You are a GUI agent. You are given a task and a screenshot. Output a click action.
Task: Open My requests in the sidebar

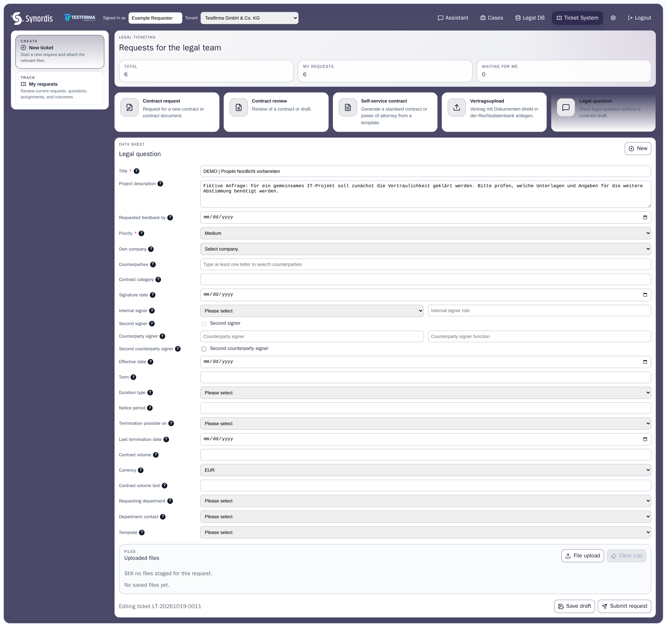[x=60, y=88]
